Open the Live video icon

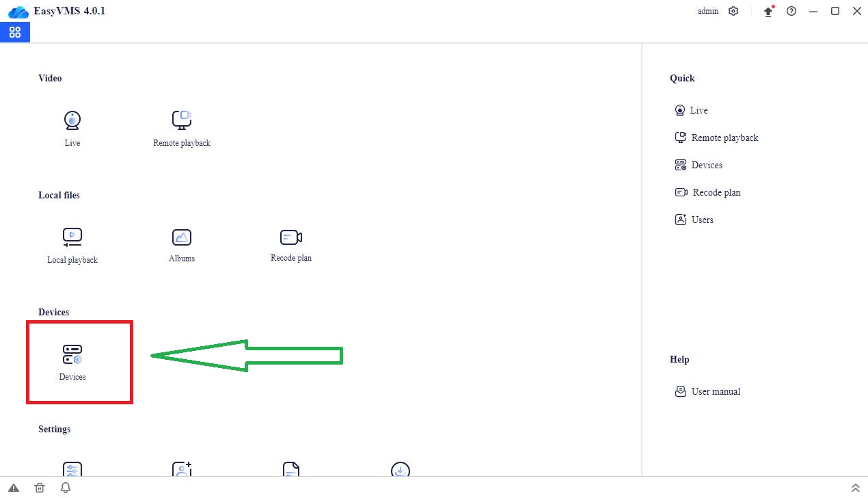point(72,121)
